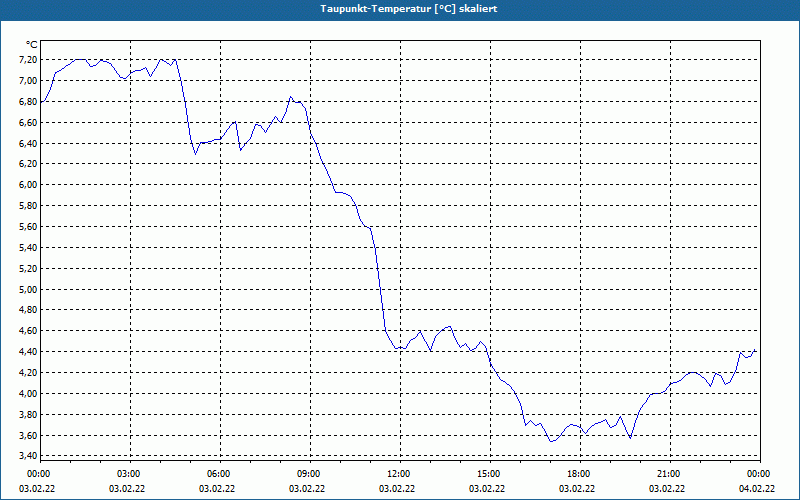Pick the '4,40' y-axis label

29,352
